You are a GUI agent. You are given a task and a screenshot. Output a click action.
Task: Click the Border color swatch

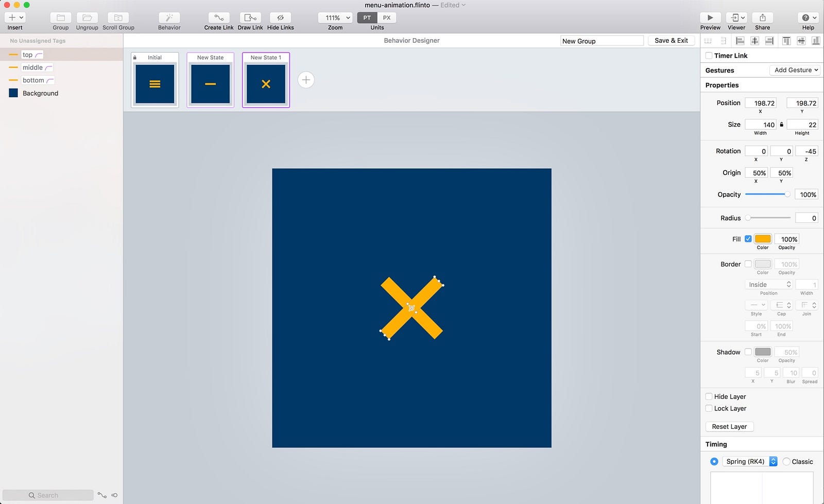point(763,264)
